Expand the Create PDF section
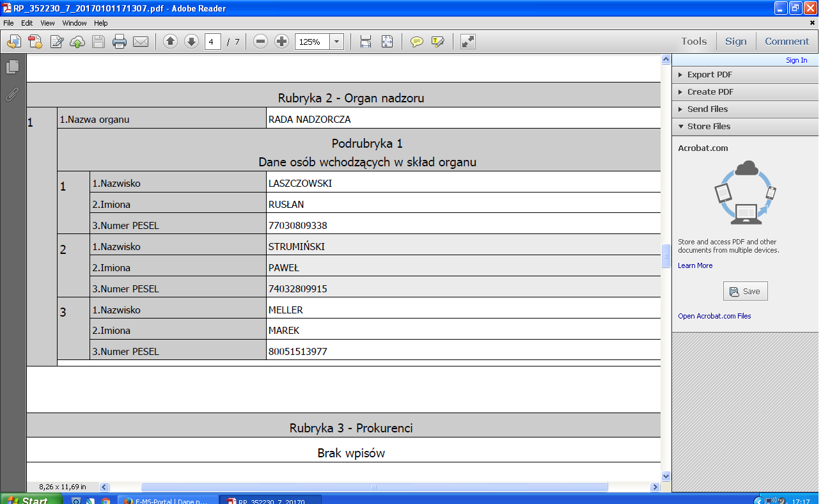This screenshot has width=823, height=504. point(710,92)
